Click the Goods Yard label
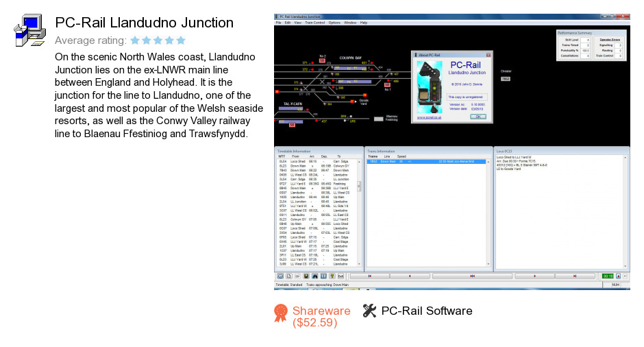Image resolution: width=644 pixels, height=347 pixels. tap(364, 102)
